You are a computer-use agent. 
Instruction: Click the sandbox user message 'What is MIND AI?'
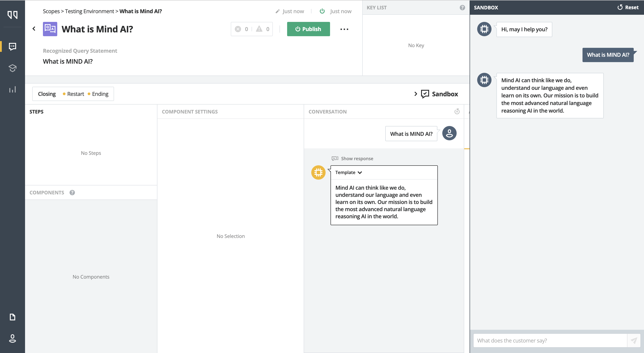coord(608,55)
